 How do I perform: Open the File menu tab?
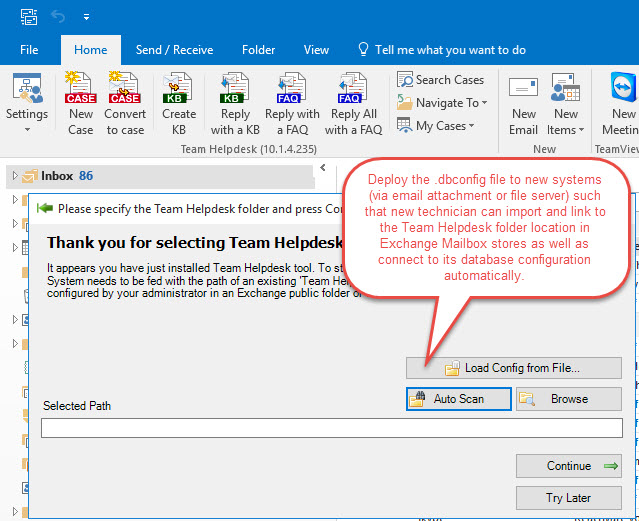click(29, 50)
